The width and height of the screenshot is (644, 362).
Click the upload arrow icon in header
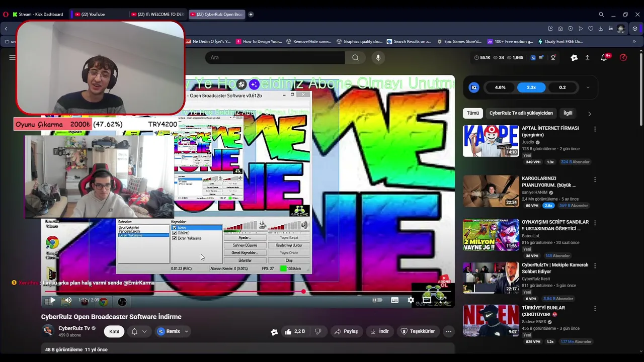[587, 58]
